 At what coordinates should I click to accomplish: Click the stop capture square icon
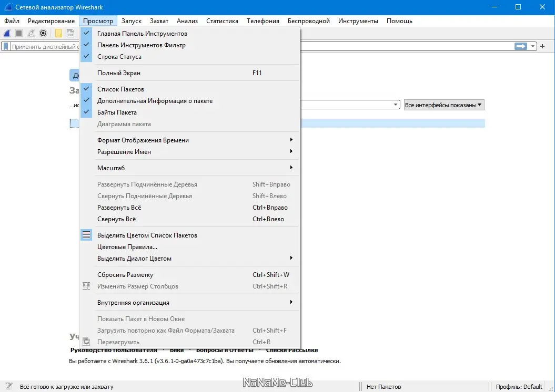(19, 33)
